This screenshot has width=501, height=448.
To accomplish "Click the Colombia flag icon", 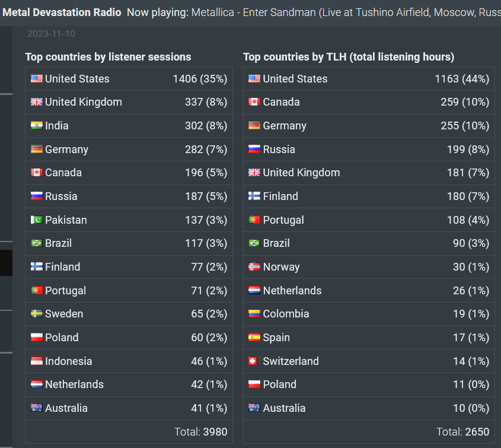I will (x=254, y=313).
